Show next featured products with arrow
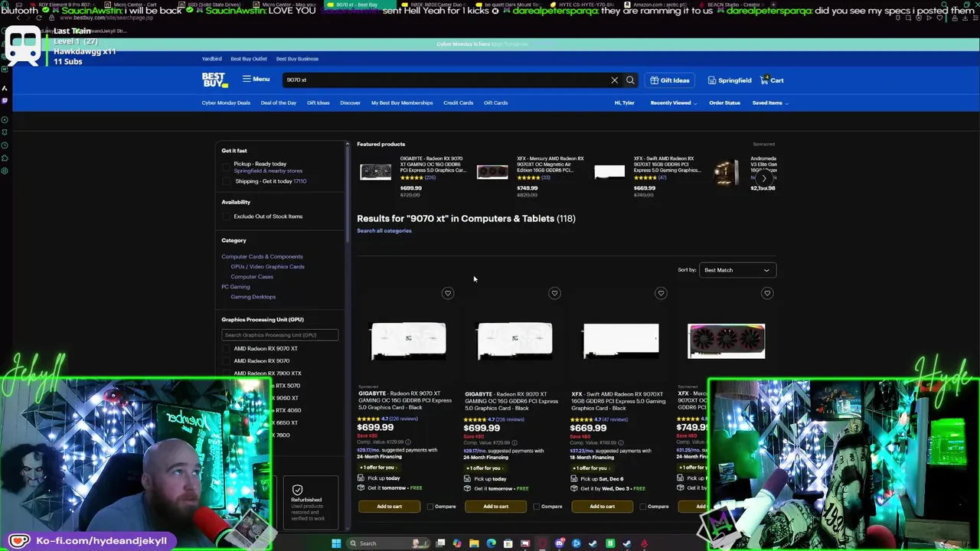The width and height of the screenshot is (980, 551). point(763,178)
